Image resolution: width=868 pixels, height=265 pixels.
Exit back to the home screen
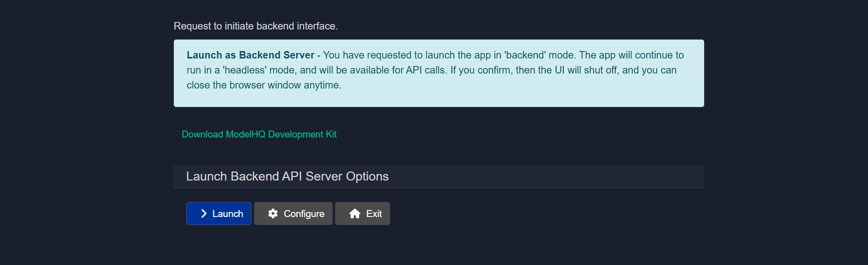(x=363, y=213)
